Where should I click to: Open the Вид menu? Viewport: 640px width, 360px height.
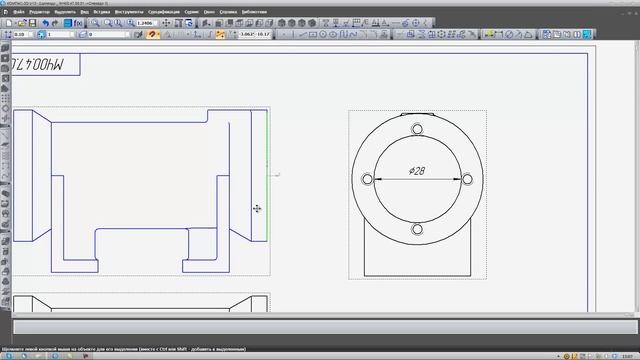(84, 12)
